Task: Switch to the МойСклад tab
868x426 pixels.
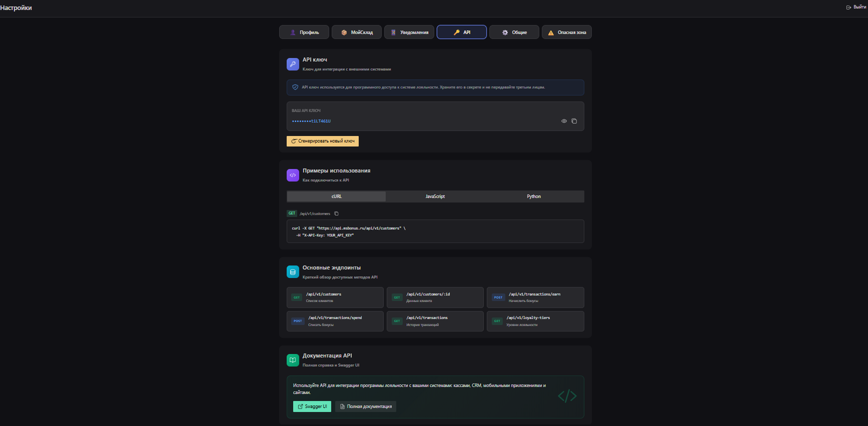Action: tap(357, 32)
